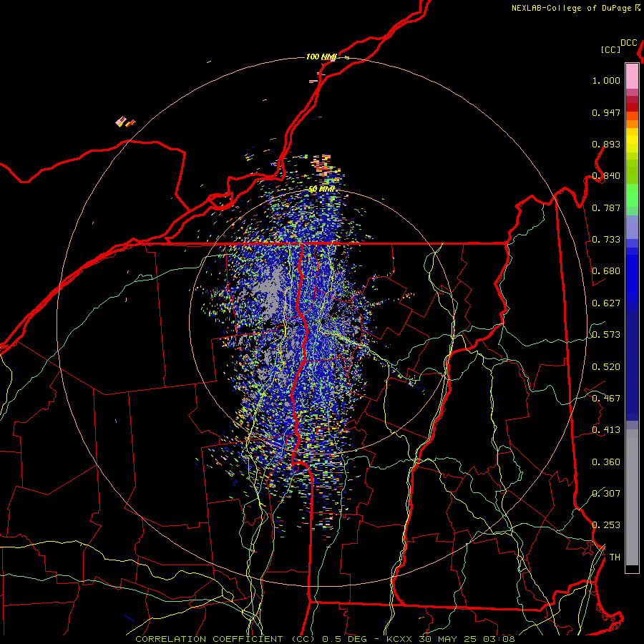Click the 0.360 scale value

606,462
